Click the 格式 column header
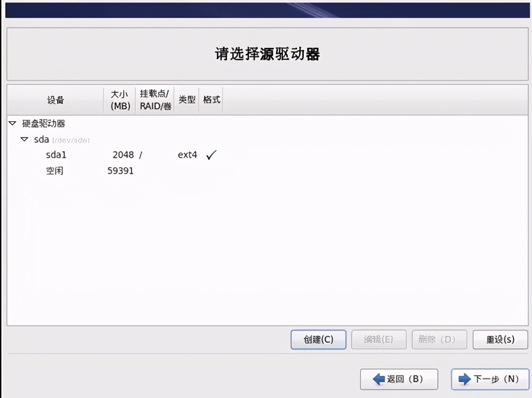The height and width of the screenshot is (398, 532). point(211,100)
